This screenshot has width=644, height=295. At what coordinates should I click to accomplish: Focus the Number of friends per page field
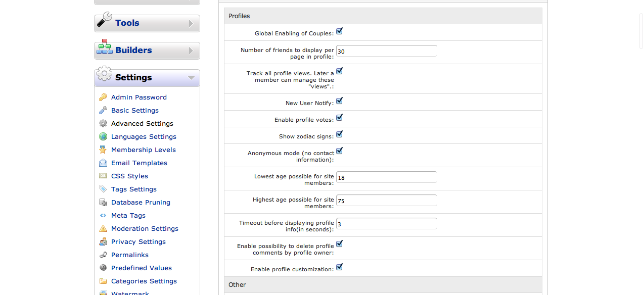386,51
